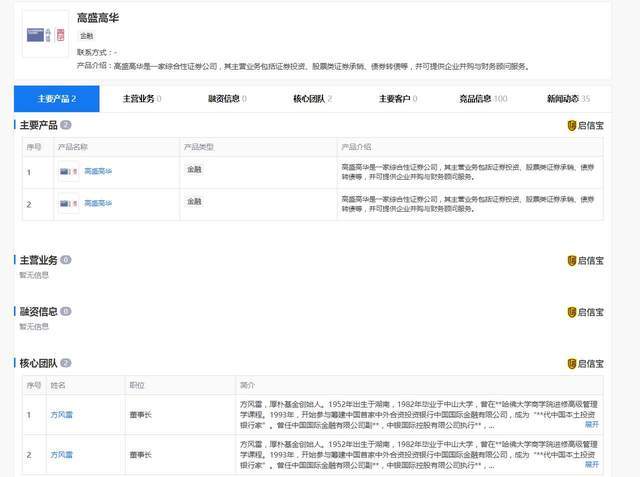Click 启信宝 logo beside 核心团队 section
Screen dimensions: 640x477
tap(585, 364)
